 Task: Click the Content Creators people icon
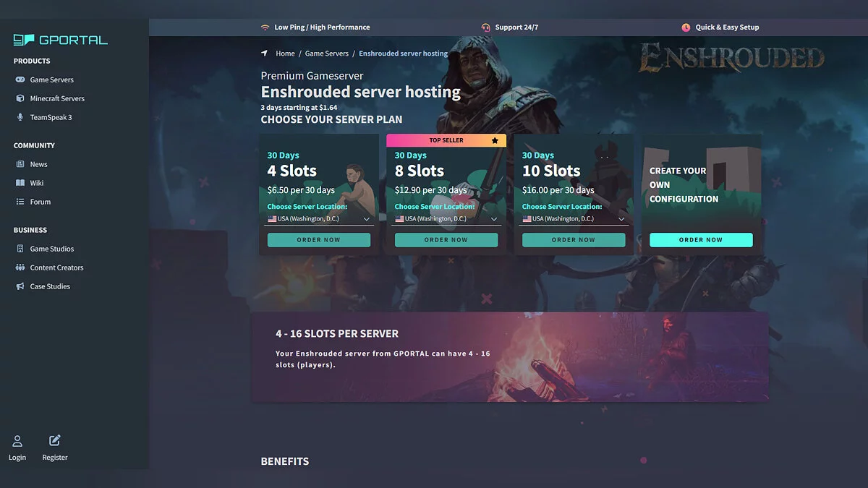pyautogui.click(x=20, y=267)
